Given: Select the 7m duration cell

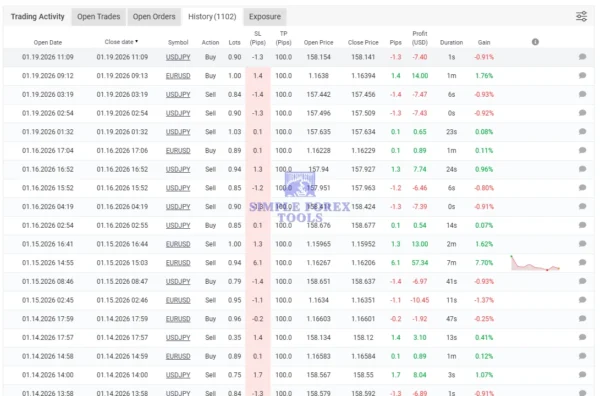Looking at the screenshot, I should coord(452,262).
